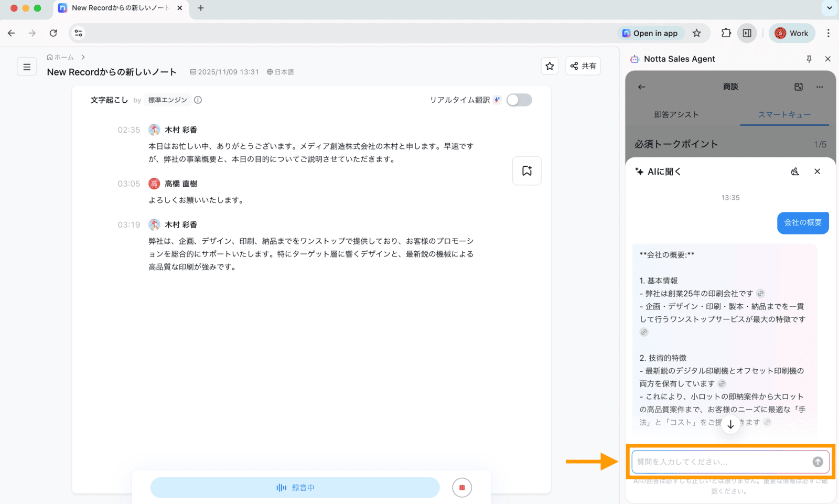
Task: Click the expand window icon beside 商談
Action: (x=799, y=87)
